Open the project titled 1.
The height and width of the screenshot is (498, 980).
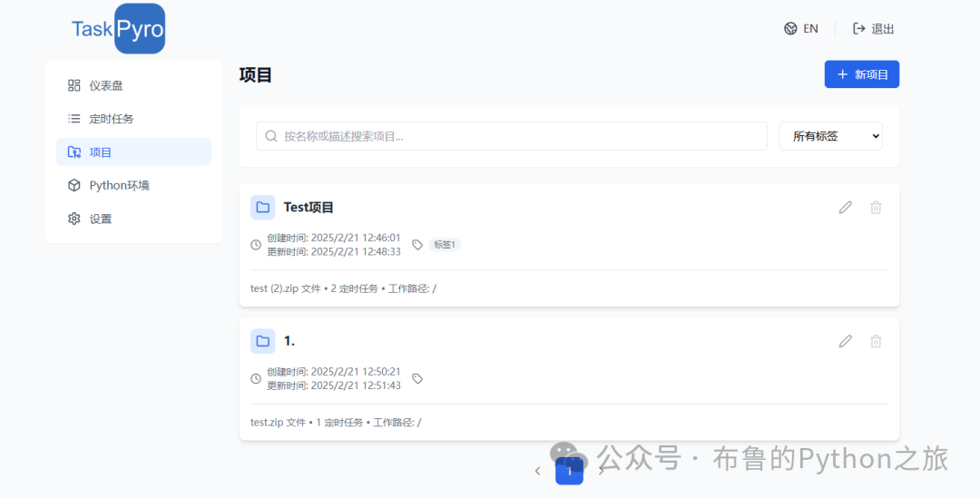pos(289,341)
